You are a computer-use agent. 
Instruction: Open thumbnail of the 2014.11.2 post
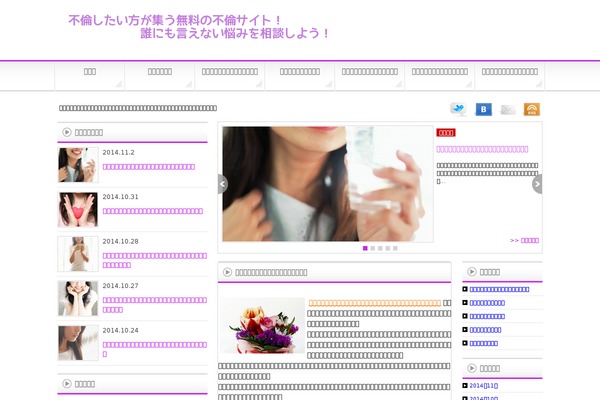click(x=78, y=165)
